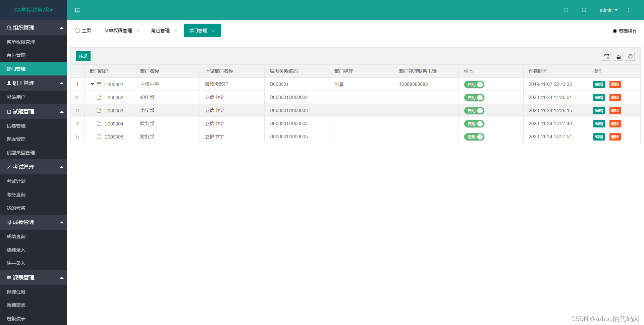Viewport: 644px width, 325px height.
Task: Open 系统用户 in the sidebar
Action: point(34,97)
